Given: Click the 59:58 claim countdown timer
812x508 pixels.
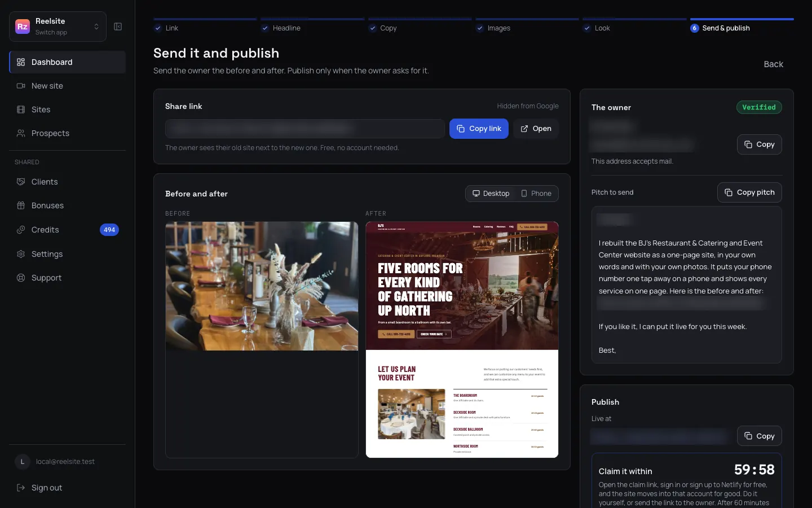Looking at the screenshot, I should tap(754, 470).
